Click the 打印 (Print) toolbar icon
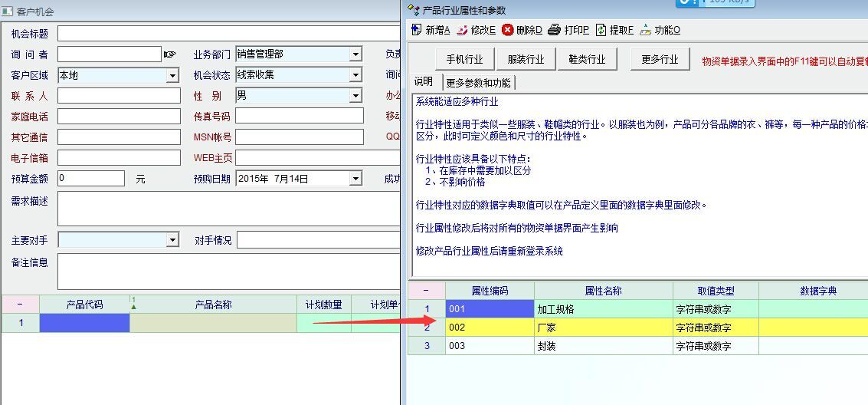The width and height of the screenshot is (868, 405). 555,30
